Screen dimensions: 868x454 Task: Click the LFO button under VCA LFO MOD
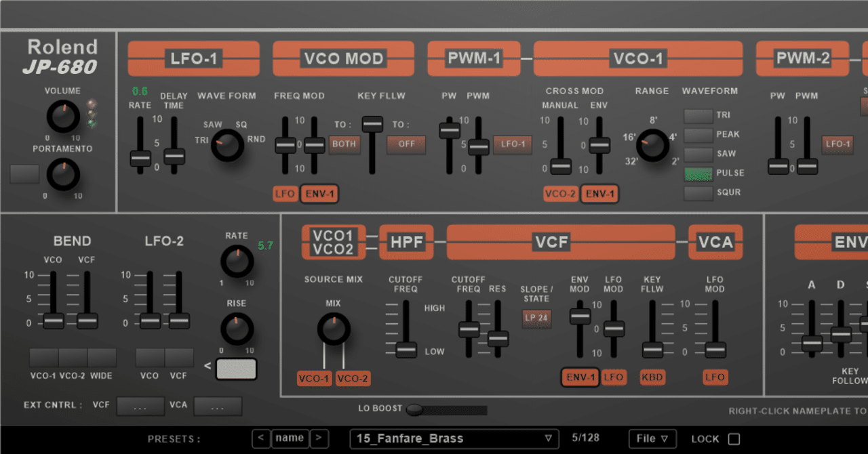[715, 377]
